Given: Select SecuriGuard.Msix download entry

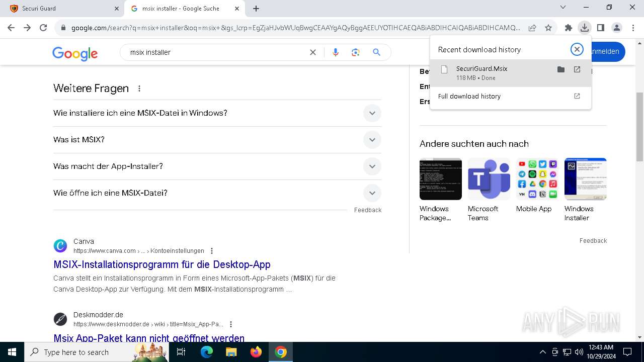Looking at the screenshot, I should tap(510, 73).
